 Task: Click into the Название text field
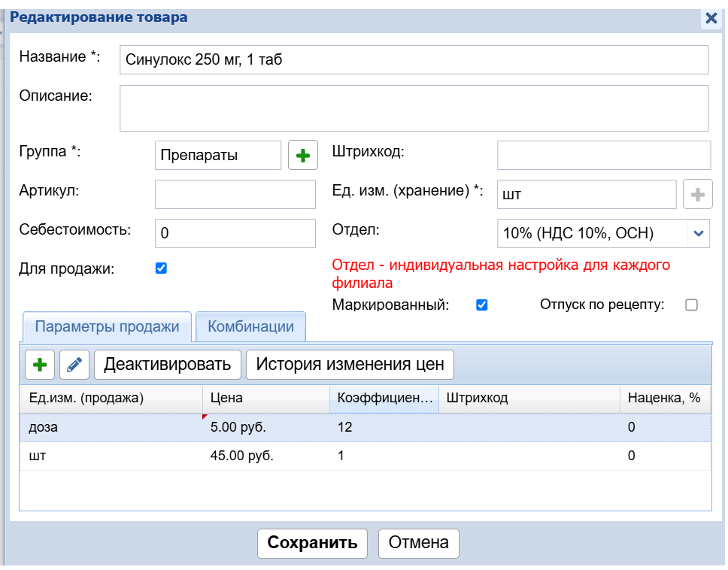414,60
